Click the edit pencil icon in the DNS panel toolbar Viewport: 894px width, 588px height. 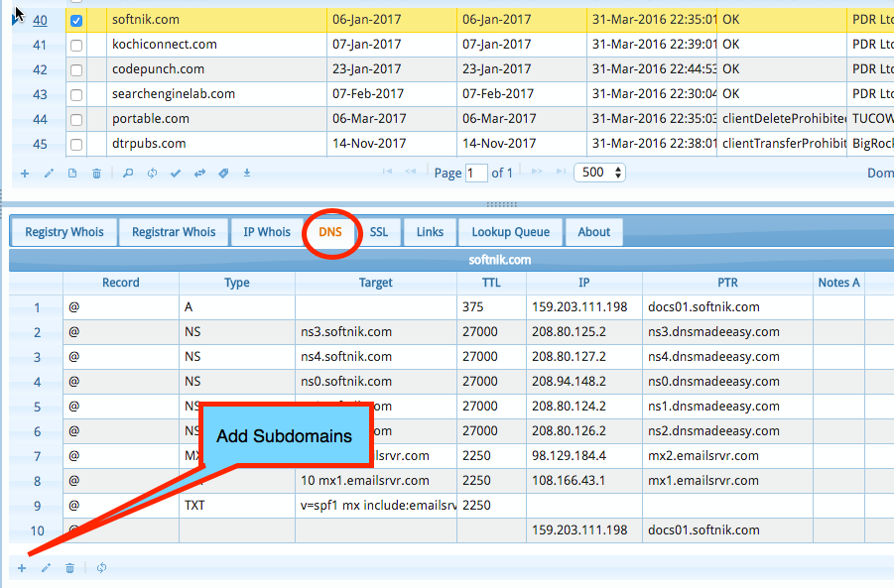point(47,568)
